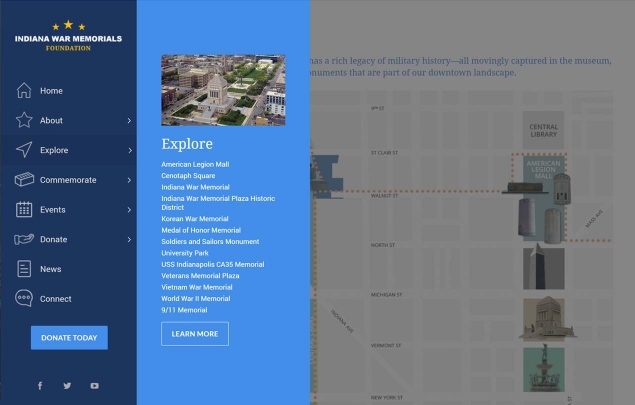Open the University Park link
The width and height of the screenshot is (635, 405).
pos(185,253)
